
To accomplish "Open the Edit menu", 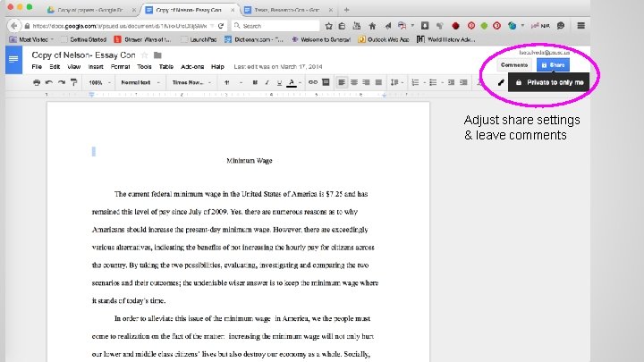I will tap(55, 66).
